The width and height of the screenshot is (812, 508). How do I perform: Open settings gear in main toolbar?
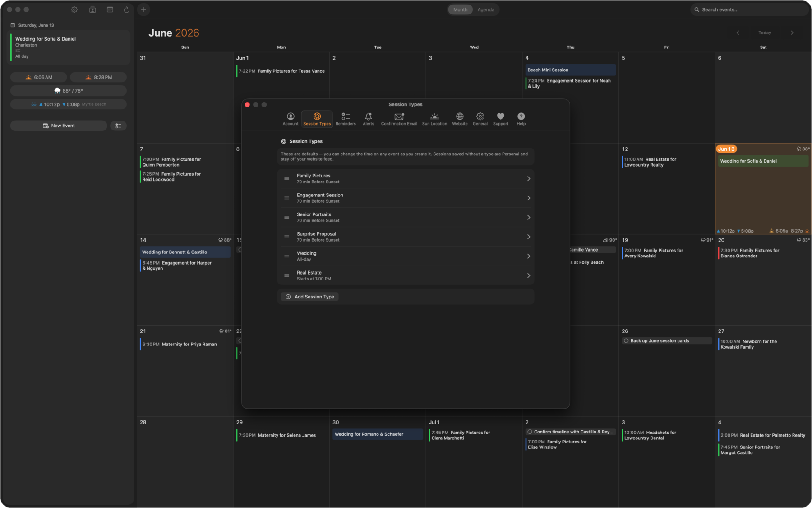[74, 9]
